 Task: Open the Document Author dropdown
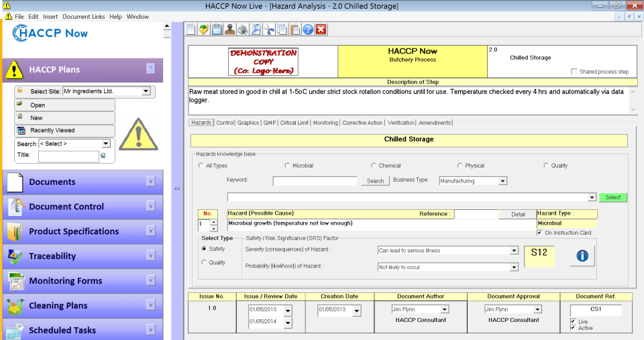click(445, 309)
